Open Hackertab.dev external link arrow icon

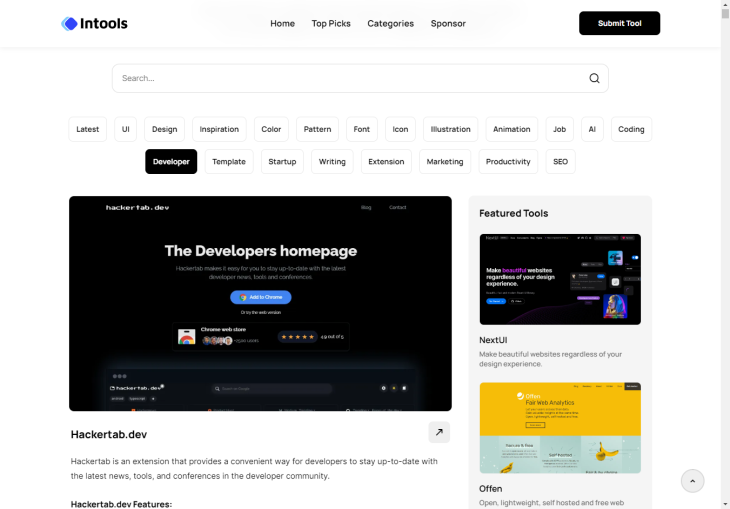pyautogui.click(x=439, y=432)
